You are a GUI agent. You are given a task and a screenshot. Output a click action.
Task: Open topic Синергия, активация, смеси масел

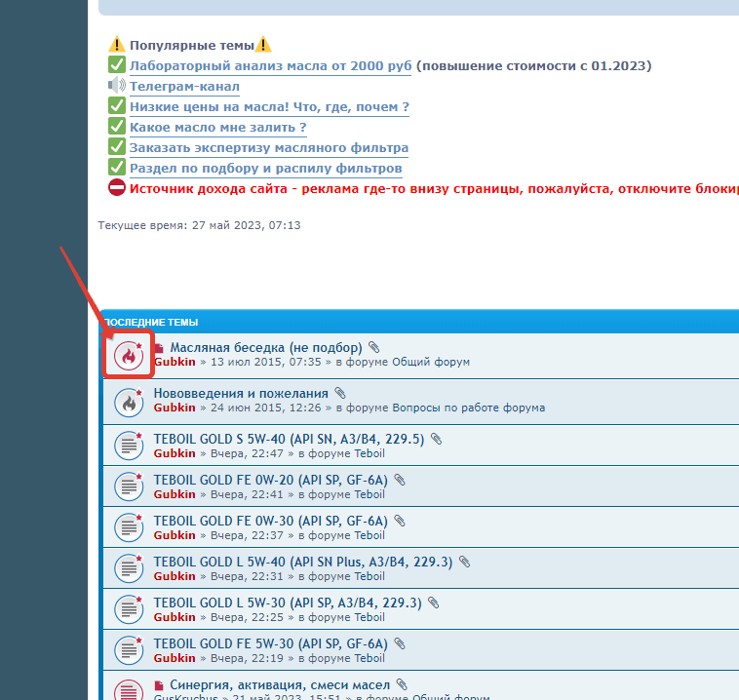280,685
